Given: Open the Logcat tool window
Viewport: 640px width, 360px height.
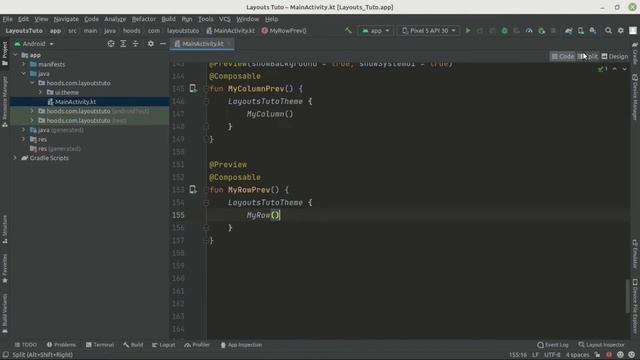Looking at the screenshot, I should point(164,345).
